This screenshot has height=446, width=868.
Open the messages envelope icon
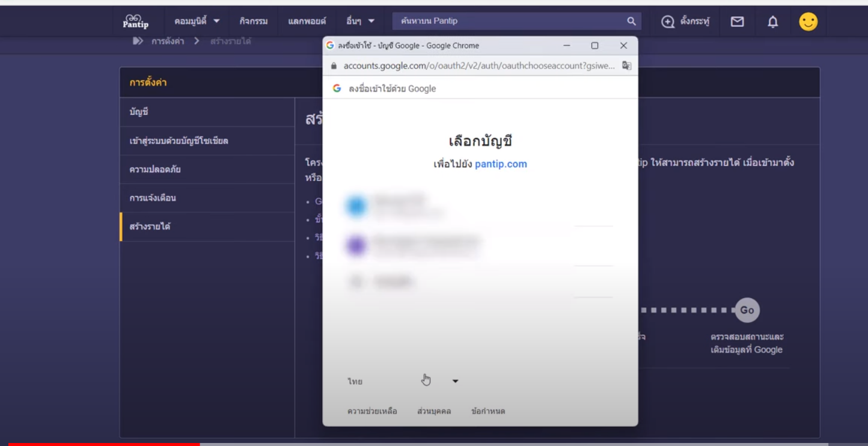tap(738, 22)
